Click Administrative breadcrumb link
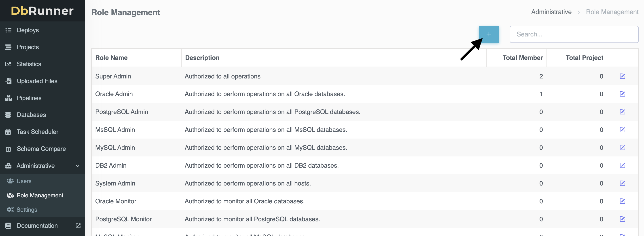644x236 pixels. click(x=551, y=12)
